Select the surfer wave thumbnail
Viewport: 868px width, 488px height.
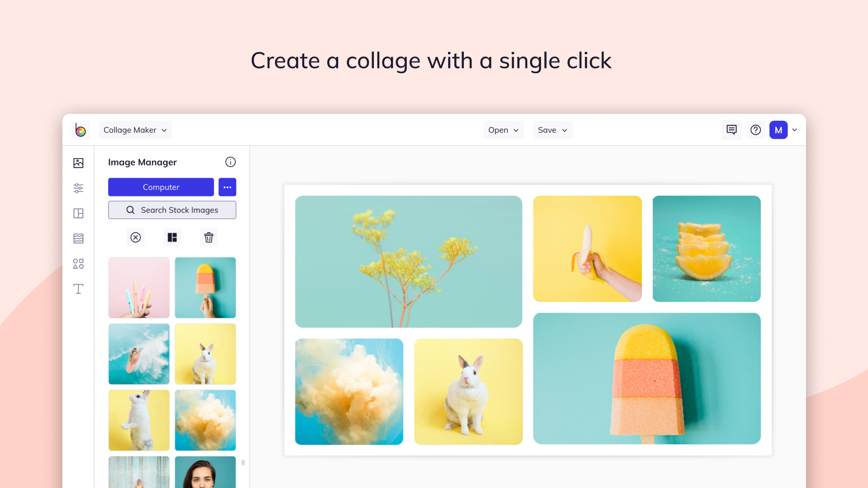point(139,354)
